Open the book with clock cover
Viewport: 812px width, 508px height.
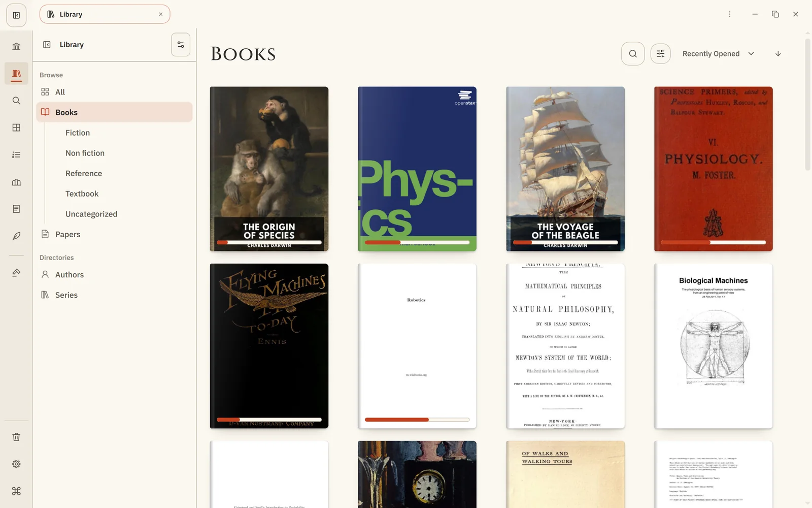(417, 474)
